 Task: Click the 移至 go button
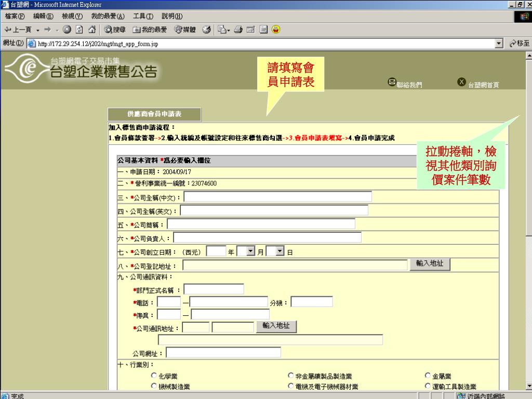520,44
